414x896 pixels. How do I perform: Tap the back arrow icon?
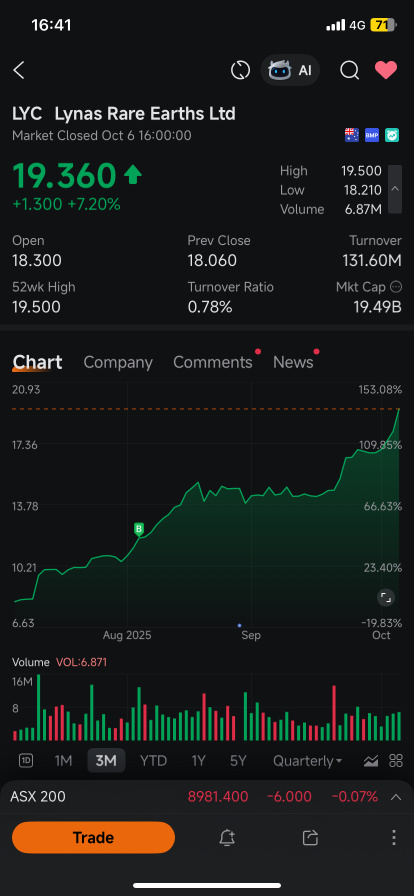coord(19,71)
